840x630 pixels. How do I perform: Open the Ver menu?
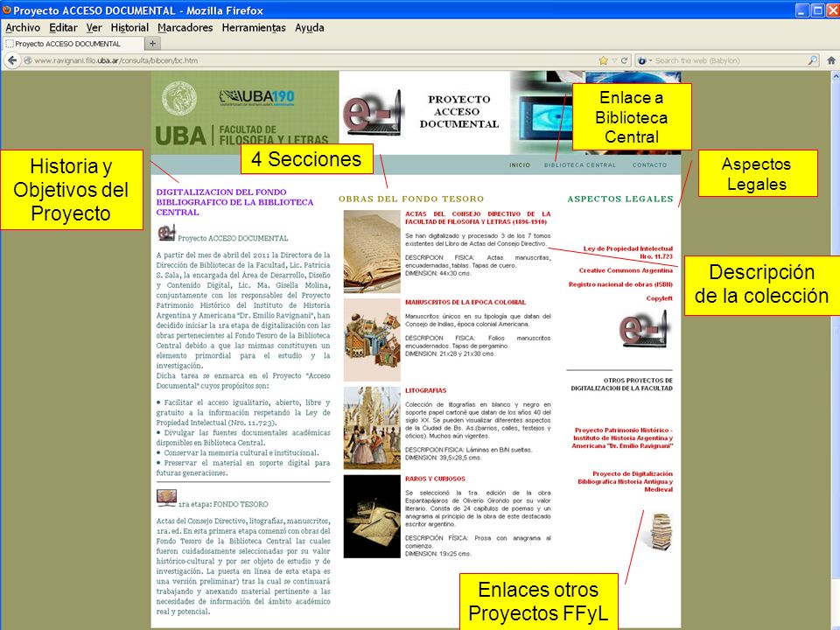coord(94,27)
